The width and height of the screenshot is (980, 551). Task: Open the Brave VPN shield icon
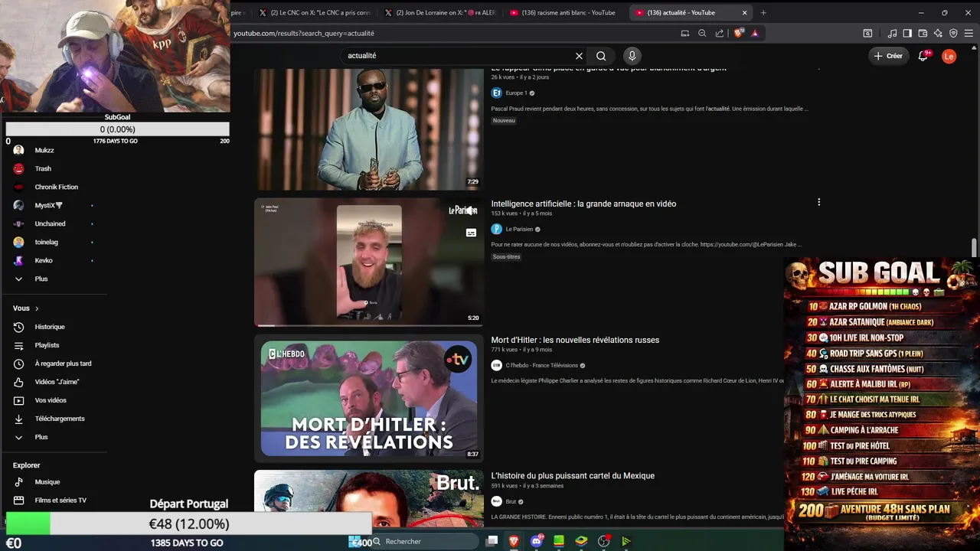click(x=953, y=33)
